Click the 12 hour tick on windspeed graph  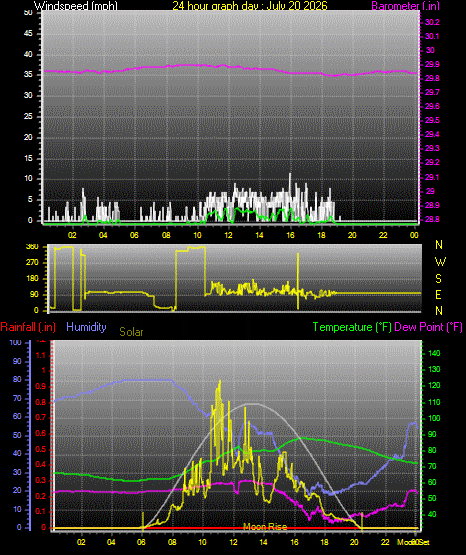pos(228,235)
